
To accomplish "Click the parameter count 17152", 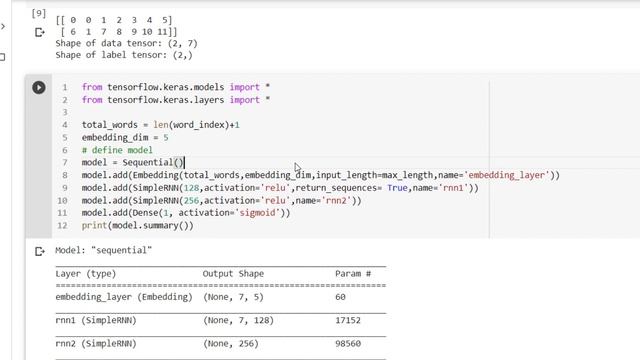I will [348, 320].
